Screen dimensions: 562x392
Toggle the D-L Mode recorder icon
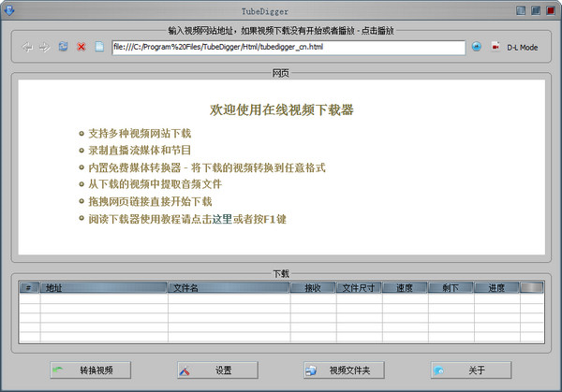[x=495, y=47]
